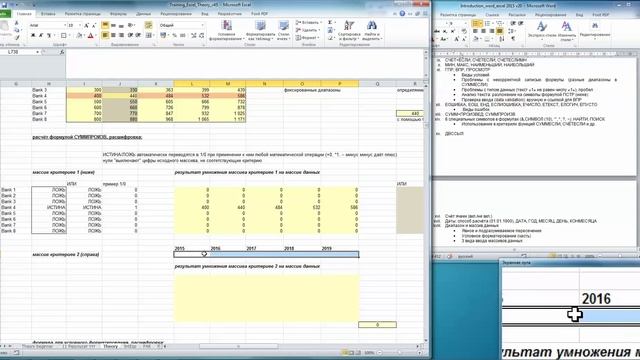Open the Format cells dropdown in Excel
640x360 pixels.
click(307, 38)
